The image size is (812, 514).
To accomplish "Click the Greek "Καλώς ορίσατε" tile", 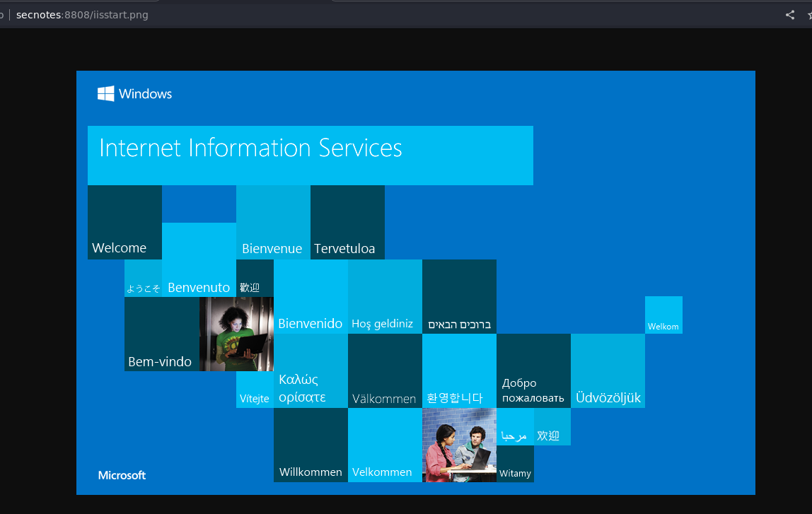I will pos(311,370).
